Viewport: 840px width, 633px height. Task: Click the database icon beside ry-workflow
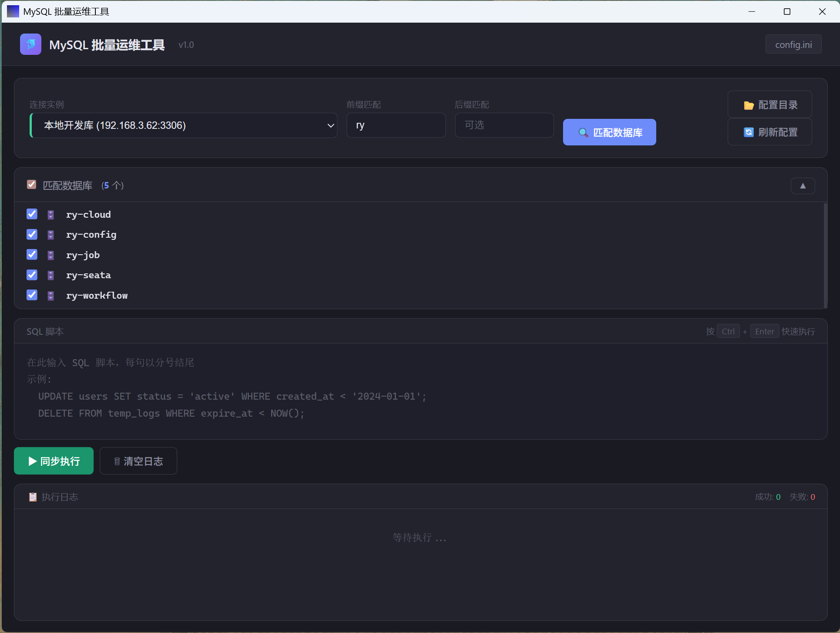51,296
